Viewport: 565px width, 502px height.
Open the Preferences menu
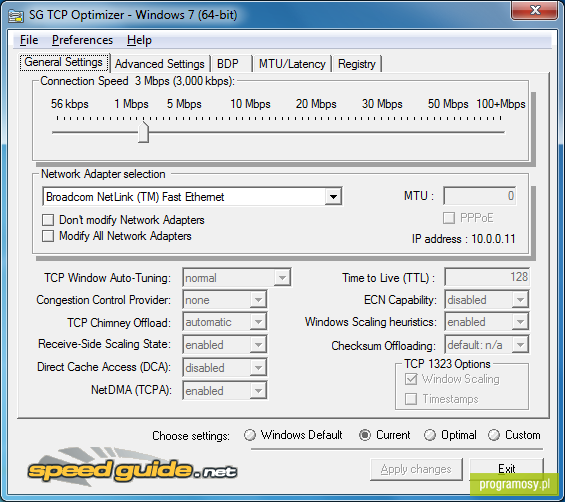click(x=82, y=40)
